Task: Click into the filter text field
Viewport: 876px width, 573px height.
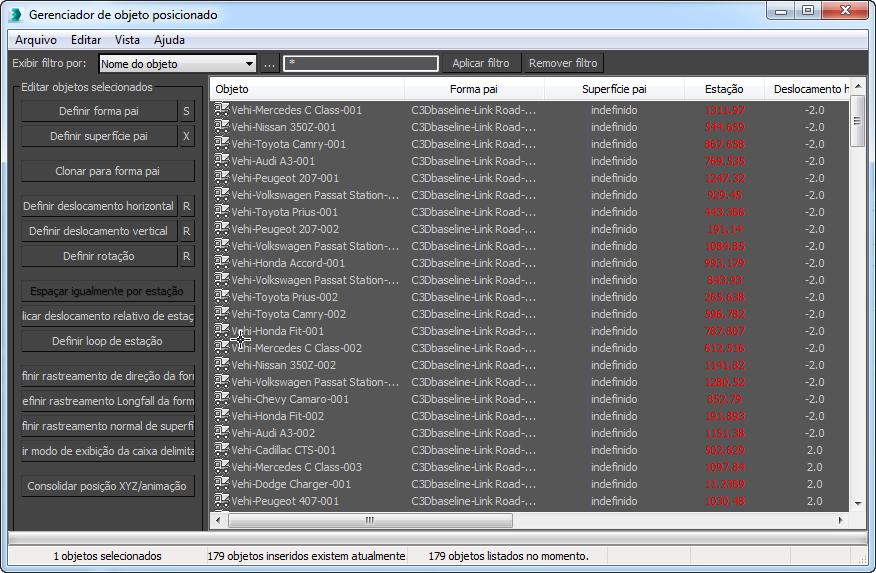Action: click(361, 64)
